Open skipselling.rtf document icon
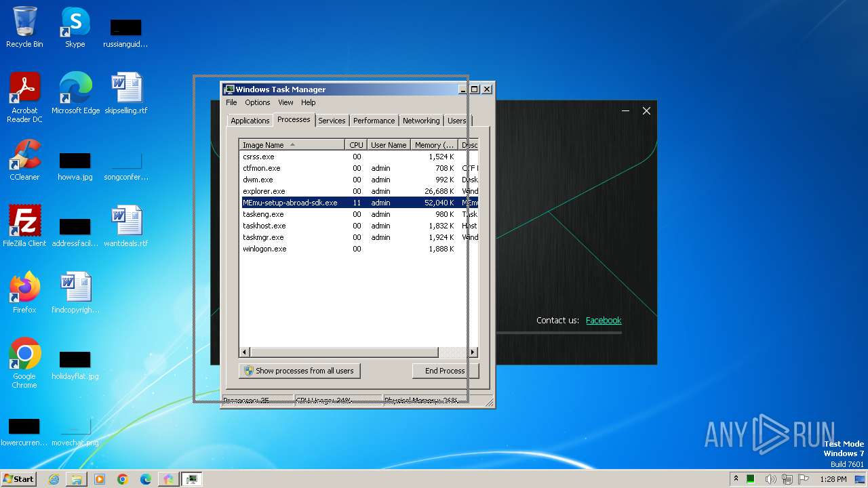Screen dimensions: 868x488 [126, 94]
